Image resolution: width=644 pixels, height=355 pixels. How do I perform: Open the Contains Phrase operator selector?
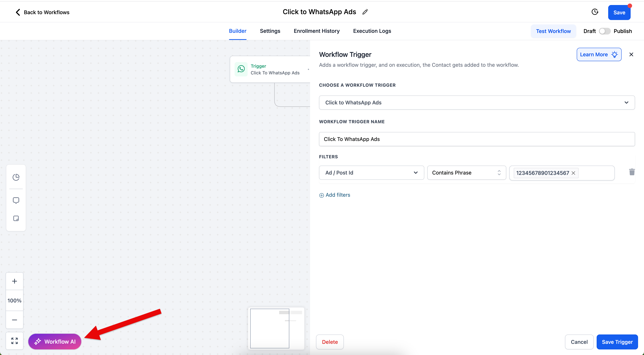[466, 173]
